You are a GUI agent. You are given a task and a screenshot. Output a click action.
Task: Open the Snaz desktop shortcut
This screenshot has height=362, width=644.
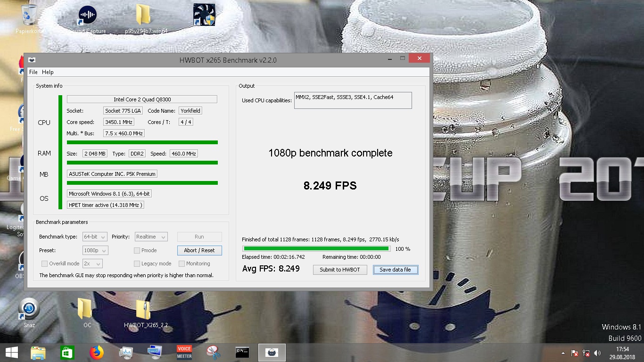(29, 313)
